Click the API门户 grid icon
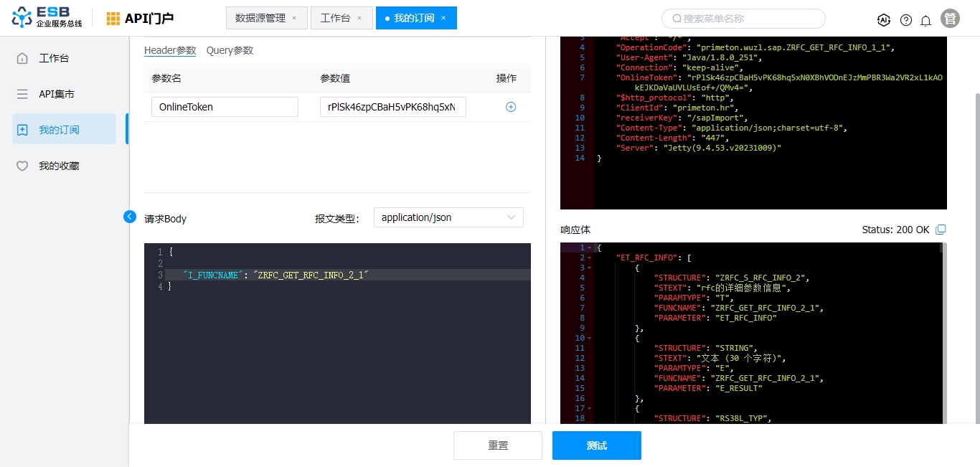Screen dimensions: 980x467 click(x=113, y=19)
